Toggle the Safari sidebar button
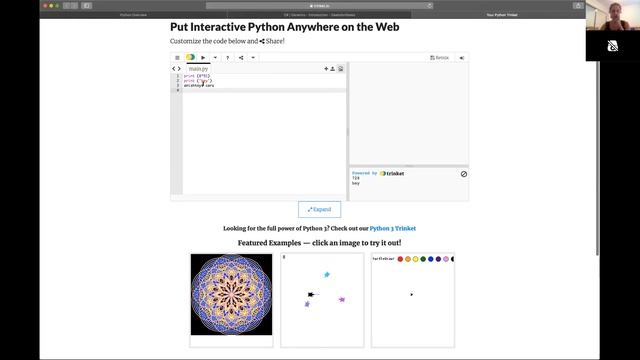 (87, 6)
